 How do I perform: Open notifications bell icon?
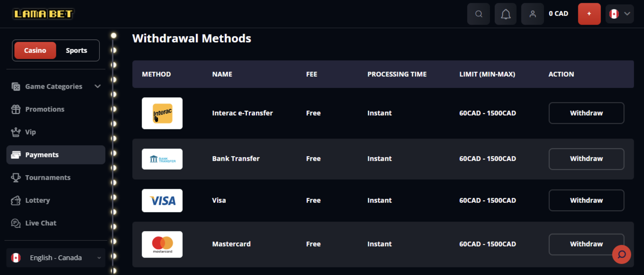click(x=505, y=14)
